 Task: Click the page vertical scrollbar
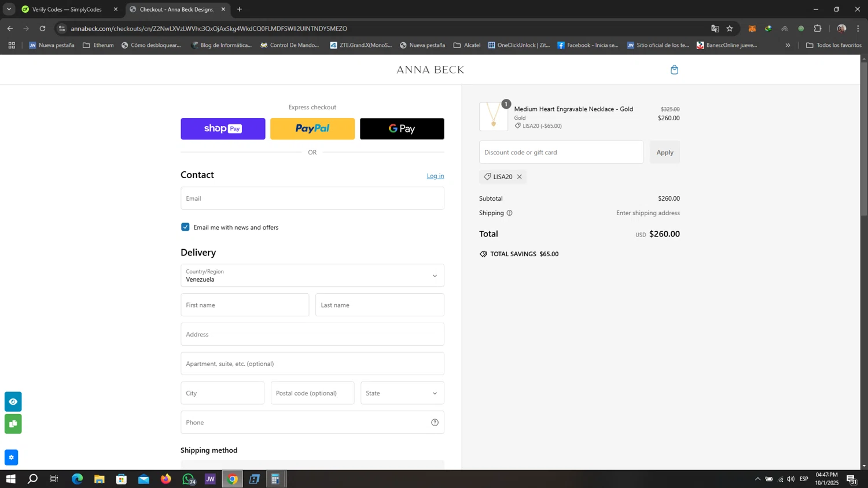point(864,138)
